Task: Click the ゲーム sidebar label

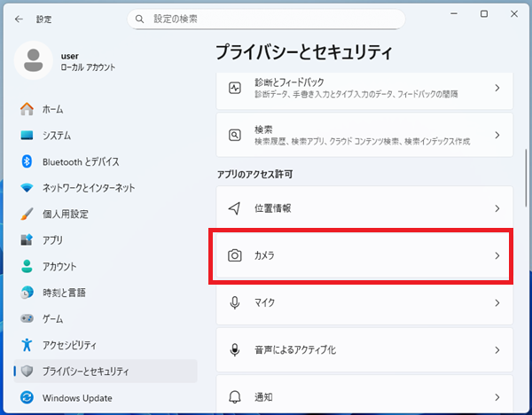Action: (x=52, y=318)
